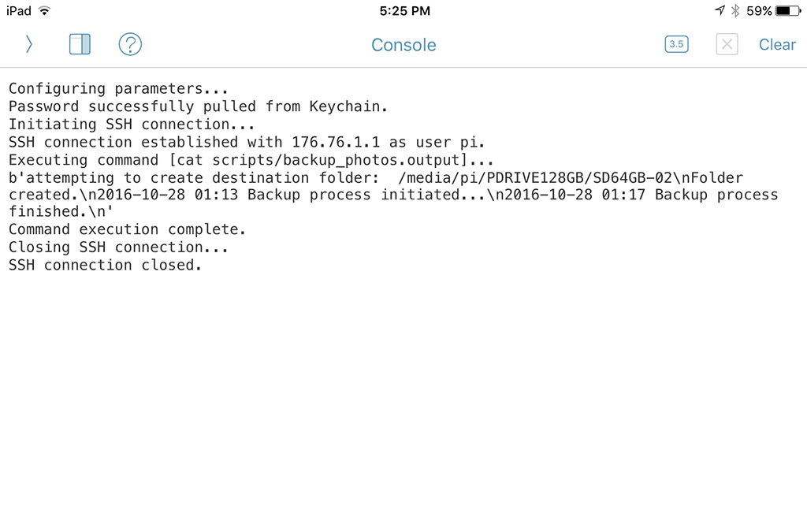Toggle the split panel view icon
The width and height of the screenshot is (807, 532).
pyautogui.click(x=80, y=44)
